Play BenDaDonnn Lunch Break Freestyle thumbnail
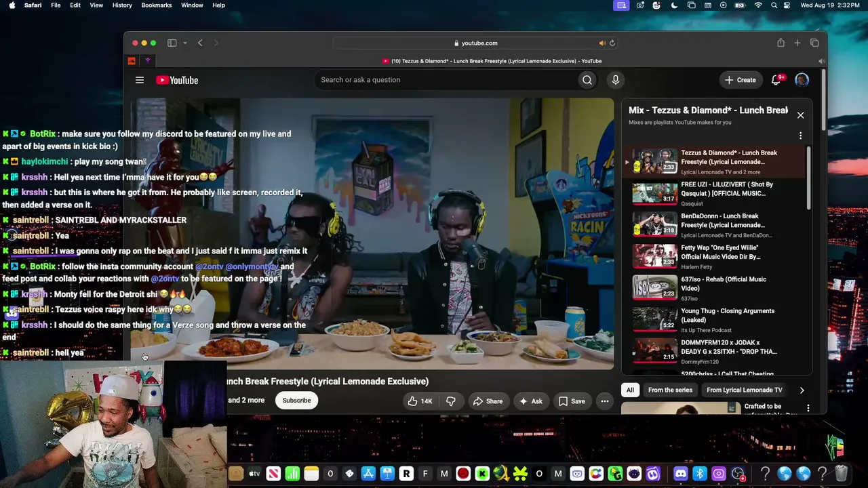This screenshot has height=488, width=868. (654, 225)
